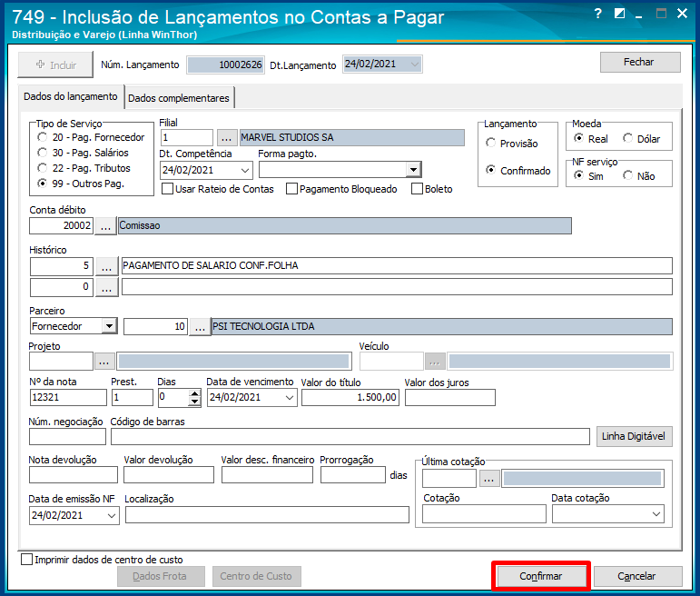Open Projeto lookup ellipsis button

(104, 362)
